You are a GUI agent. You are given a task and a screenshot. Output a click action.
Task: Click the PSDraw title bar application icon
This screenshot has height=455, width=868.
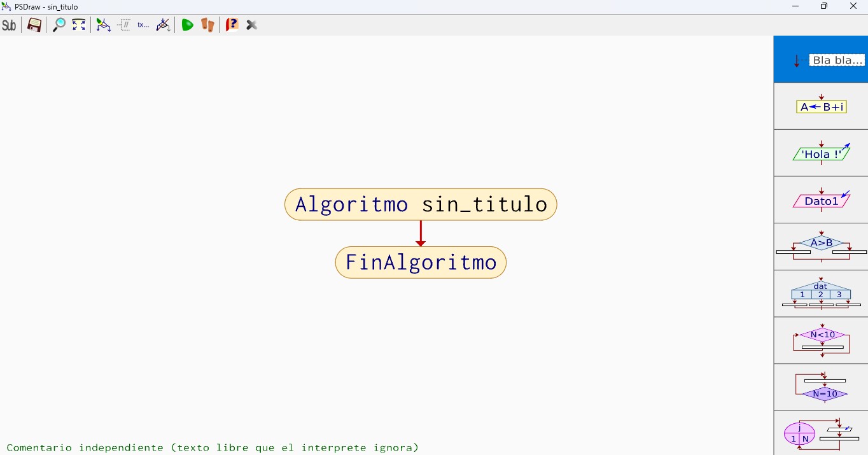(x=6, y=6)
